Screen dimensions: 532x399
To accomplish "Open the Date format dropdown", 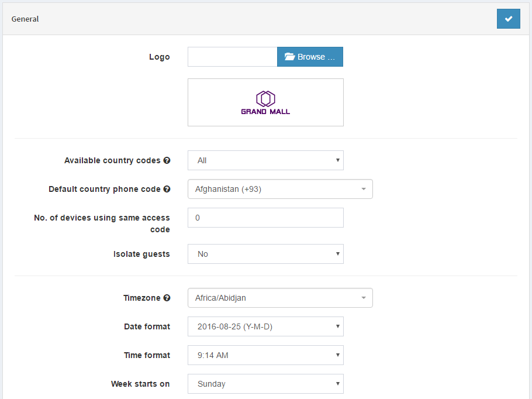I will click(x=265, y=326).
